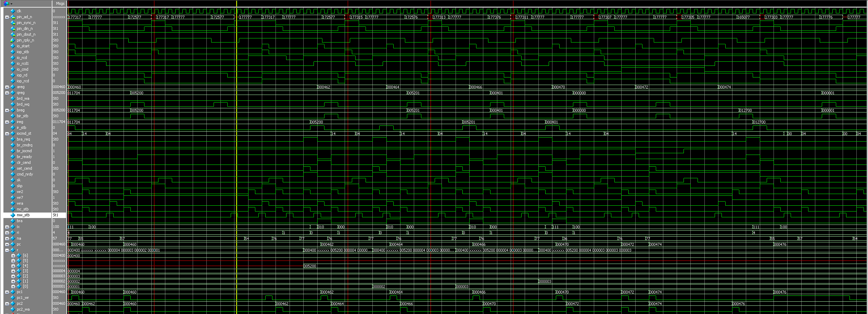Select the cmd_nrdy signal name
Image resolution: width=868 pixels, height=314 pixels.
click(25, 174)
